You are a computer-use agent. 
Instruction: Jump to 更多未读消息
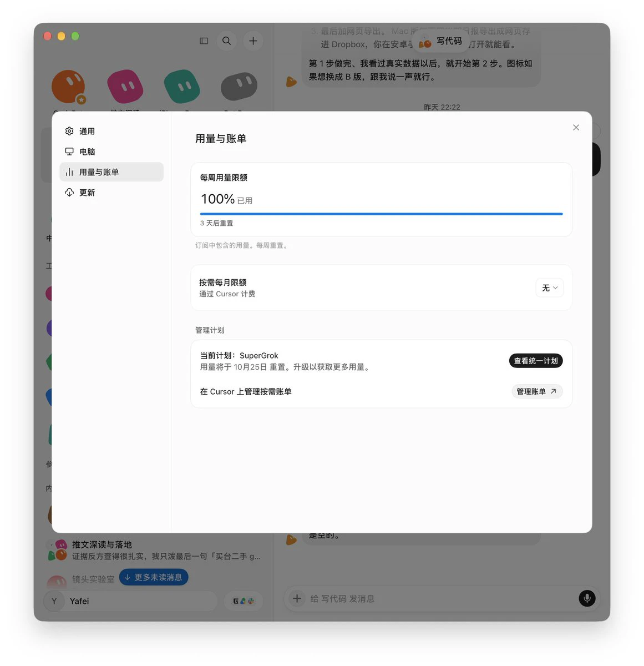pos(154,577)
